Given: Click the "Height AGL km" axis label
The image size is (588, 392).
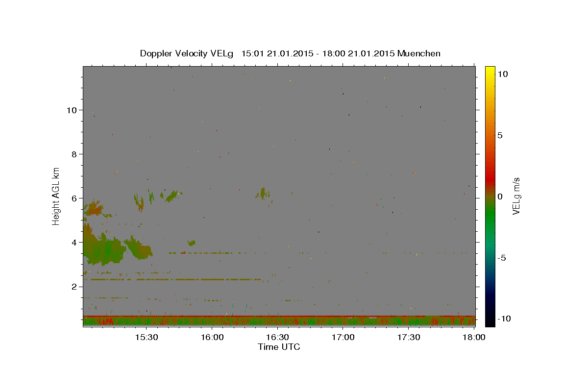Looking at the screenshot, I should pyautogui.click(x=56, y=196).
